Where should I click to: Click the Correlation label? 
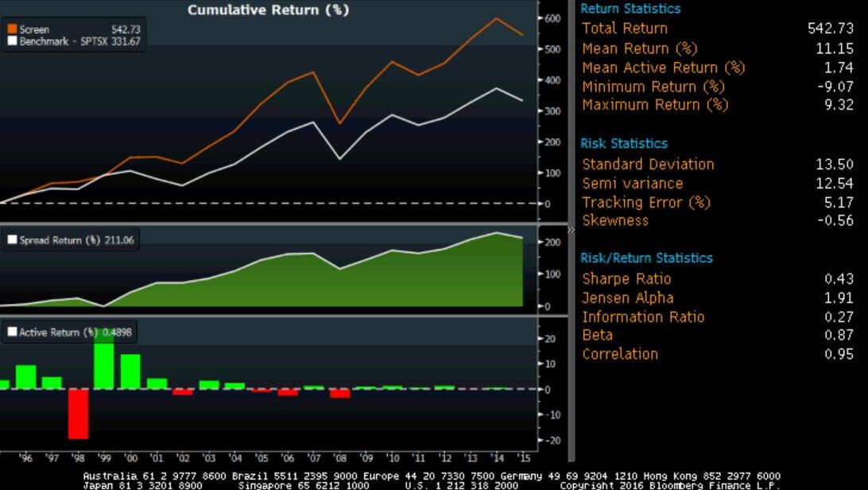[620, 354]
